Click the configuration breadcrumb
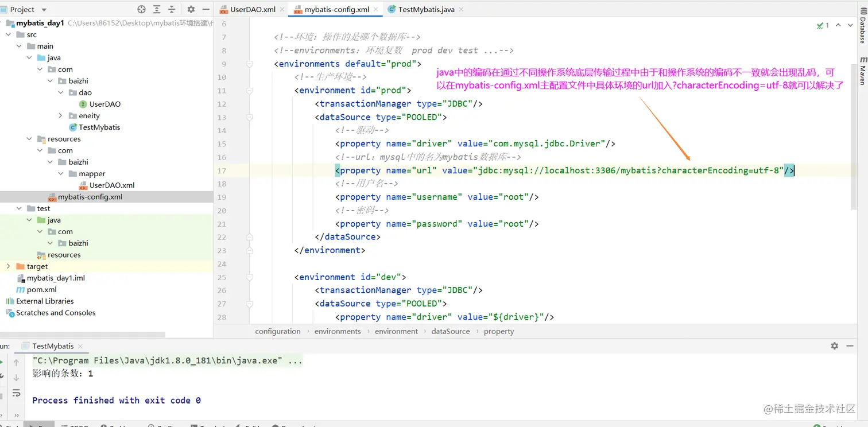The width and height of the screenshot is (868, 427). pos(278,331)
